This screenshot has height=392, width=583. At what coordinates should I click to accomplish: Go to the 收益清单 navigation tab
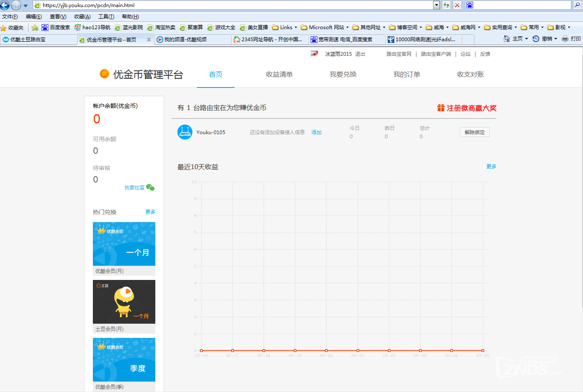pyautogui.click(x=279, y=74)
